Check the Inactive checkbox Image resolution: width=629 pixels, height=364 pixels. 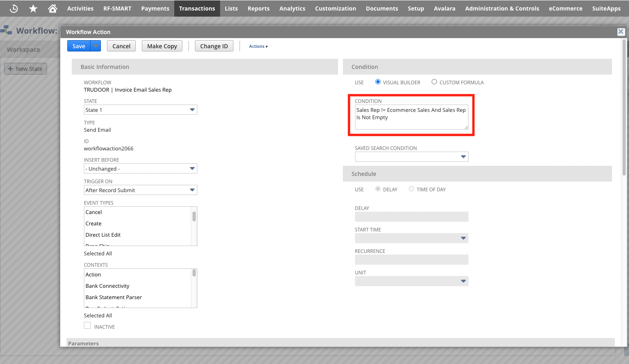pos(87,325)
